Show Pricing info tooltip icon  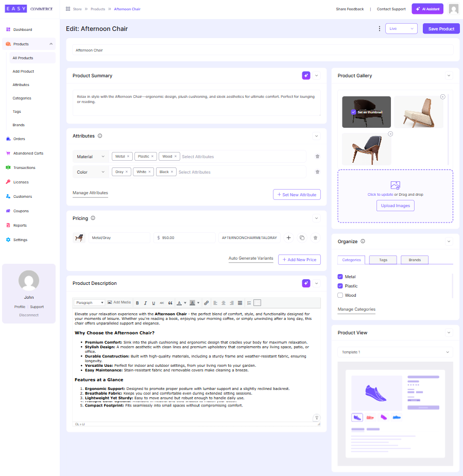(x=93, y=218)
